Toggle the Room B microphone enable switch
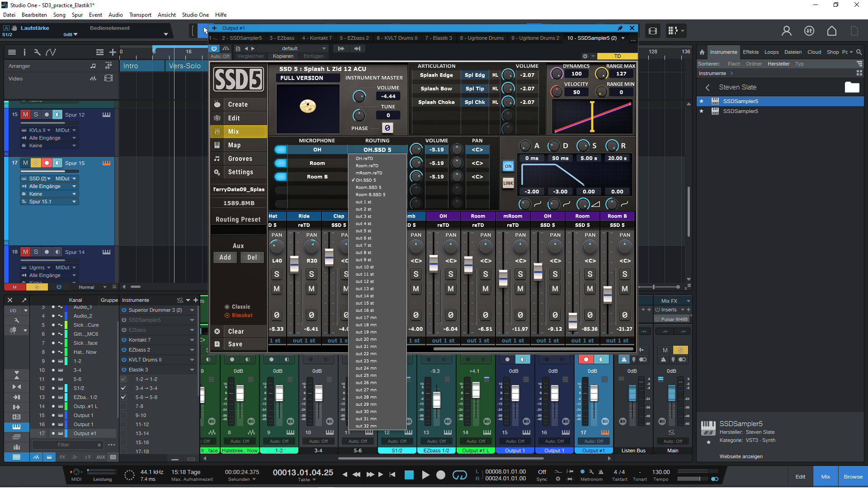The width and height of the screenshot is (868, 488). [280, 177]
